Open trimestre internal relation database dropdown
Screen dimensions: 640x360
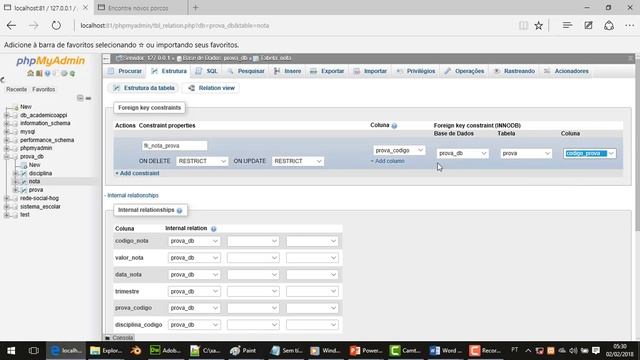pos(194,291)
